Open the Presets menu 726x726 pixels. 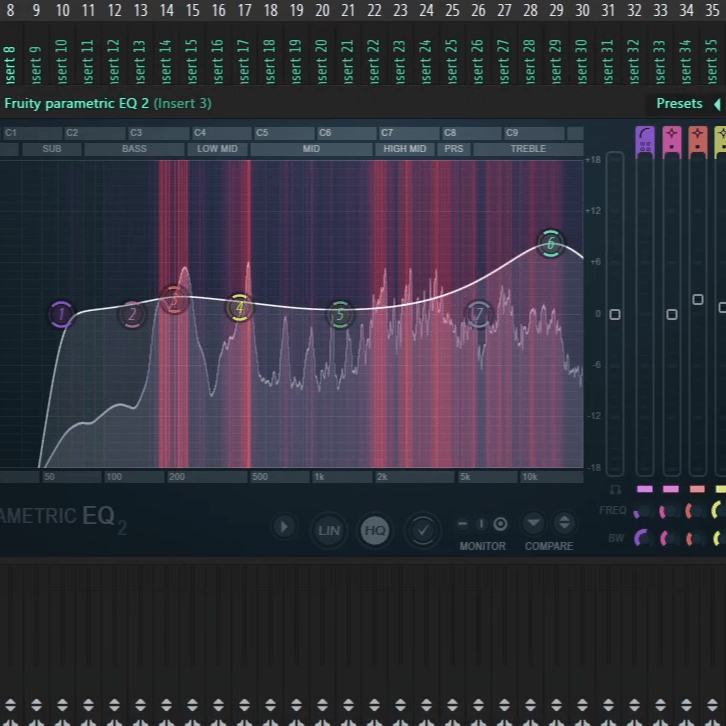[679, 103]
